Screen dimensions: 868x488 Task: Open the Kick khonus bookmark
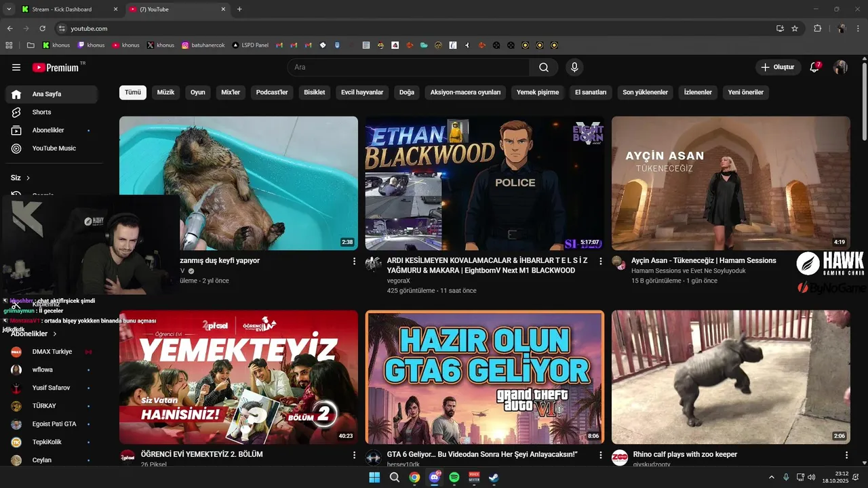(x=56, y=45)
